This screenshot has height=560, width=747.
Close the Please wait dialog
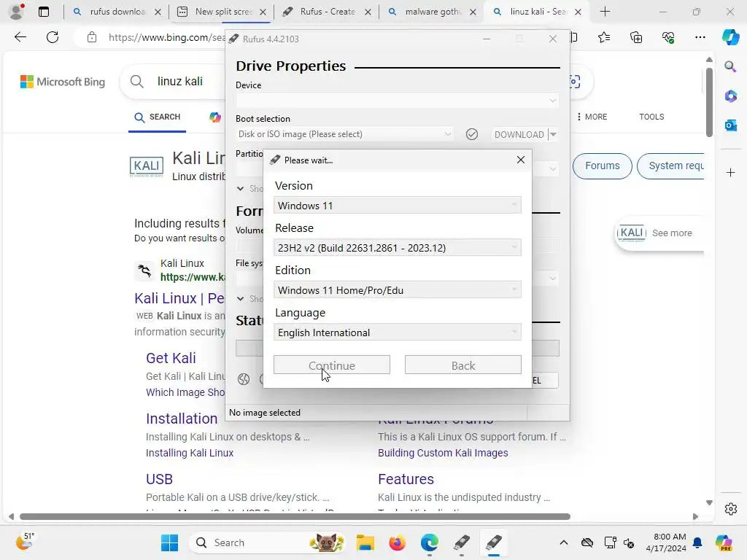coord(521,160)
